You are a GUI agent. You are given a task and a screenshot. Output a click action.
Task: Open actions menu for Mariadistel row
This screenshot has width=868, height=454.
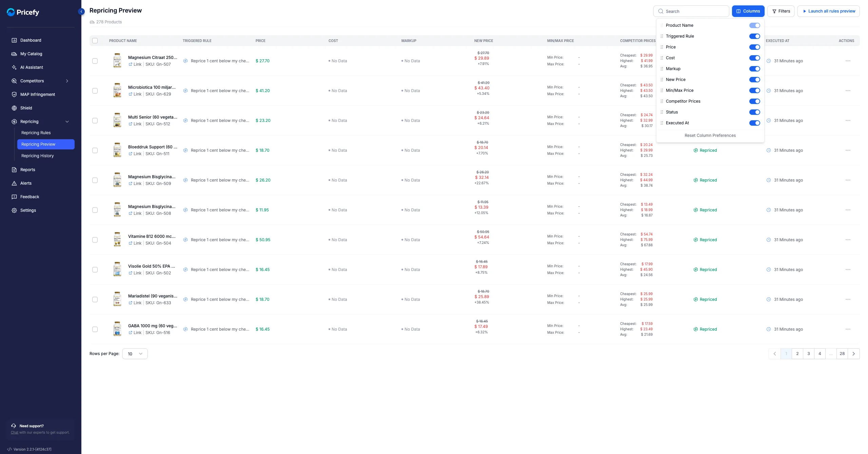point(848,300)
